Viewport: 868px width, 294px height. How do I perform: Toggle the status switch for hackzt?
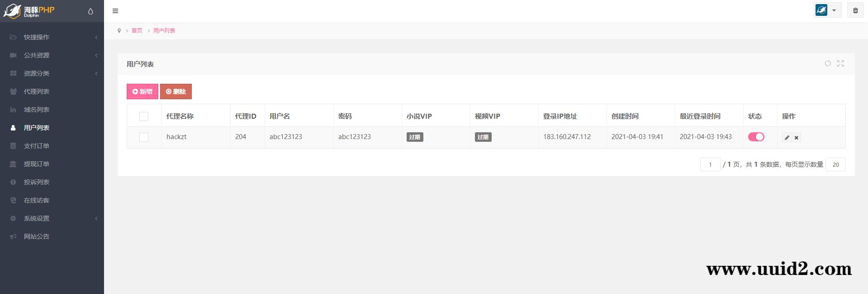tap(756, 137)
